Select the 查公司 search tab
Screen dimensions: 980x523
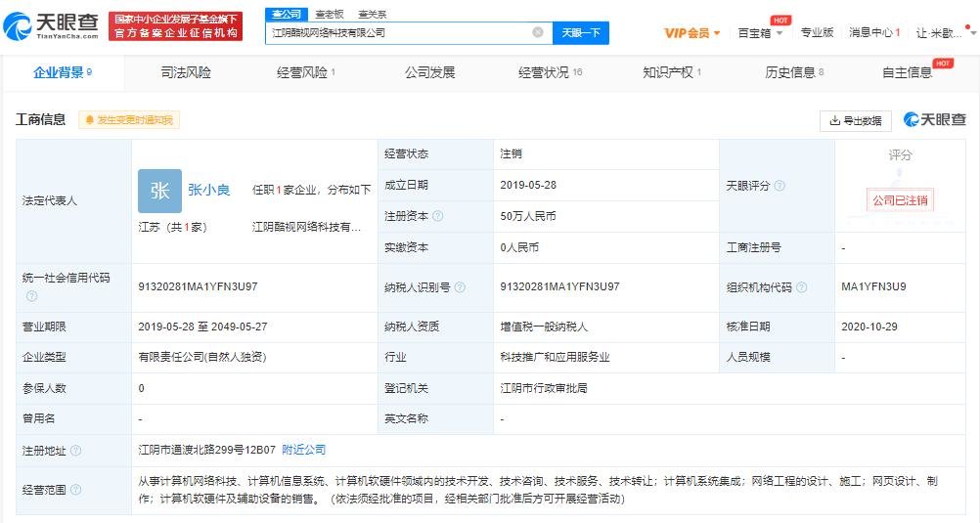[x=287, y=14]
